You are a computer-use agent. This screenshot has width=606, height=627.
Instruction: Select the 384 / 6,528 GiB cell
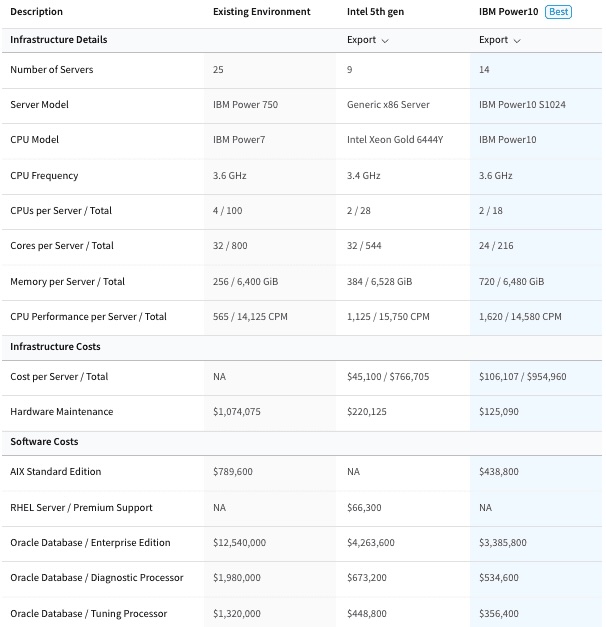click(x=379, y=282)
